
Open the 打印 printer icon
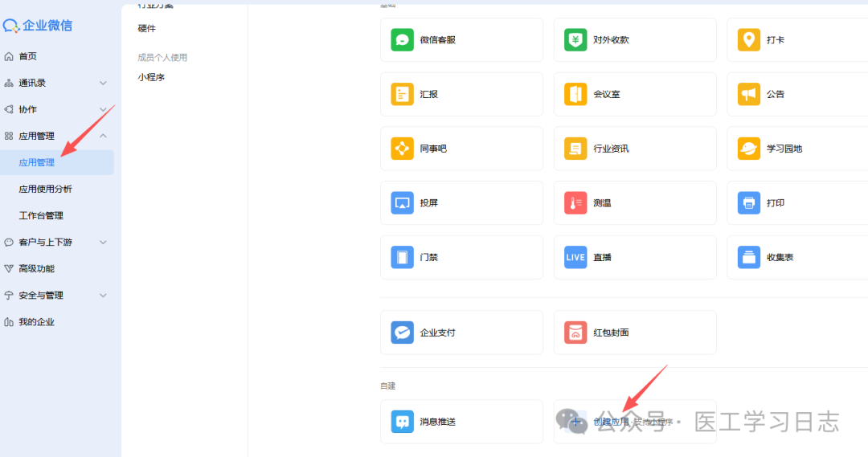[x=748, y=203]
